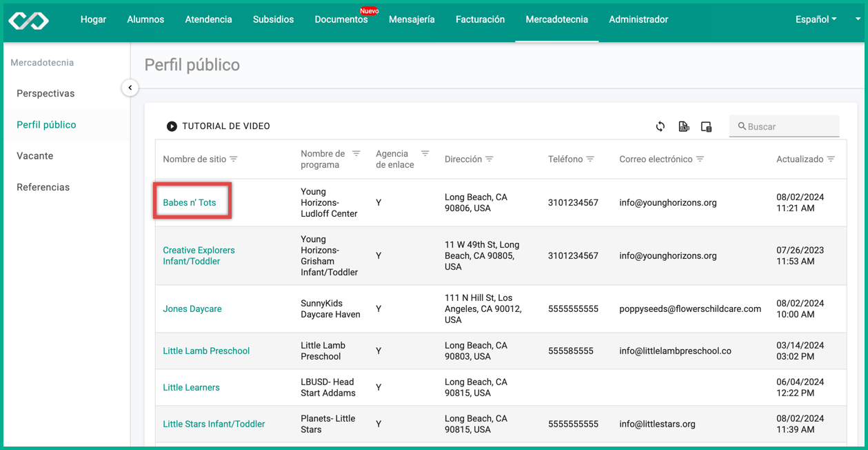Open the Little Learners link
The image size is (868, 450).
pyautogui.click(x=191, y=387)
